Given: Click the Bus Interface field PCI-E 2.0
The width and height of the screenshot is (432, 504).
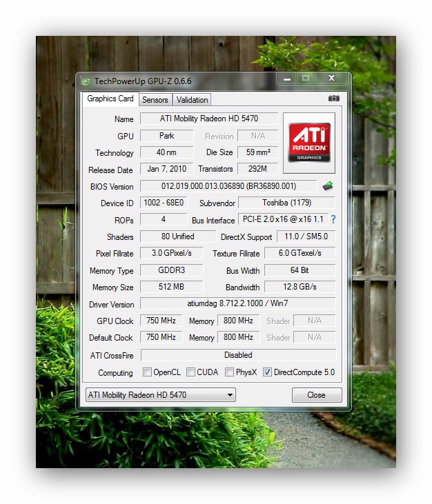Looking at the screenshot, I should (283, 219).
